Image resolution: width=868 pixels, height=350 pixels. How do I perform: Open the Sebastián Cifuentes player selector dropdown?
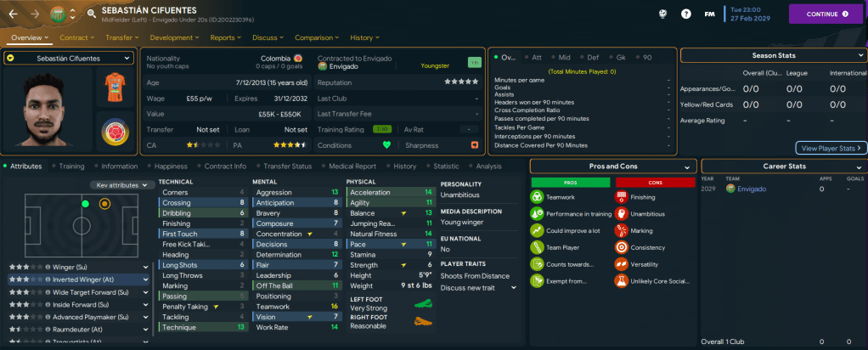[69, 58]
